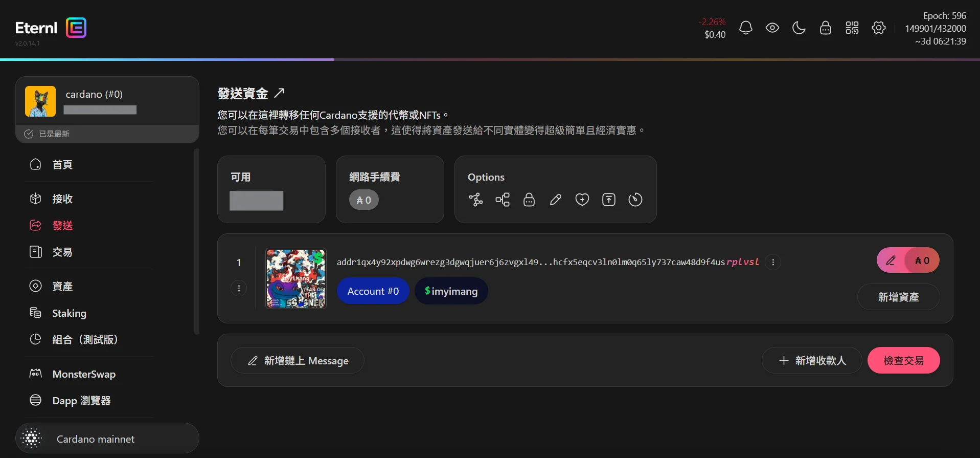Image resolution: width=980 pixels, height=458 pixels.
Task: Click the Account #0 badge
Action: 373,291
